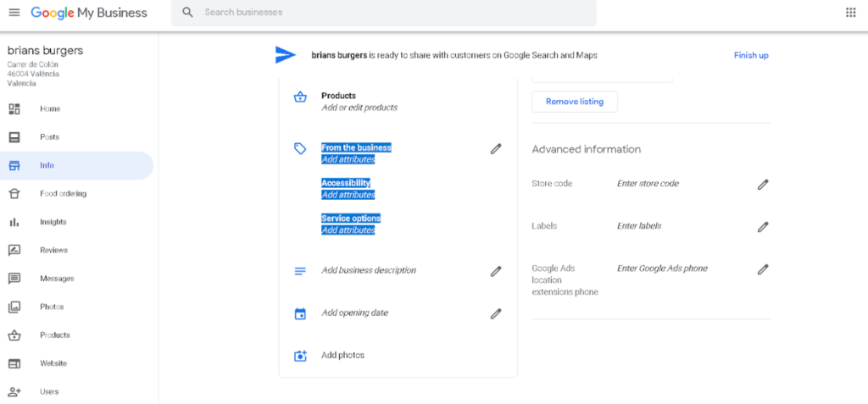Click the Insights bar chart icon
Viewport: 868px width, 404px height.
(x=14, y=222)
